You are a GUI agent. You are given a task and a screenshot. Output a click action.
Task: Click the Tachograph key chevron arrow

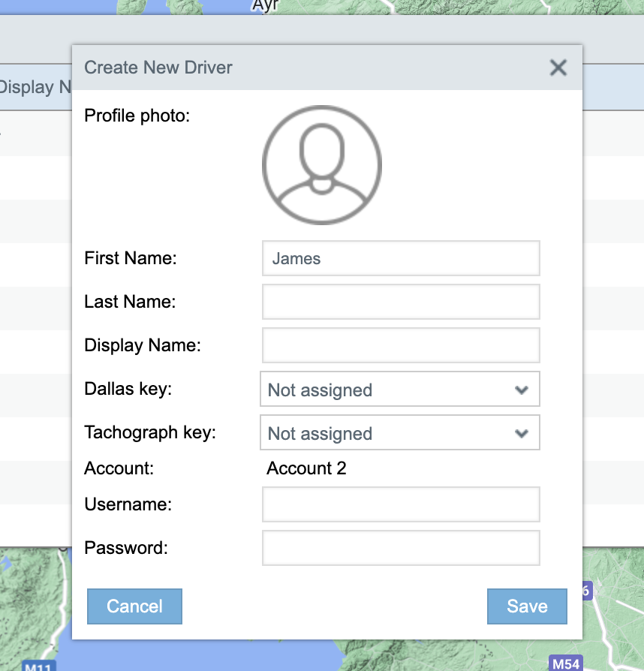(522, 433)
